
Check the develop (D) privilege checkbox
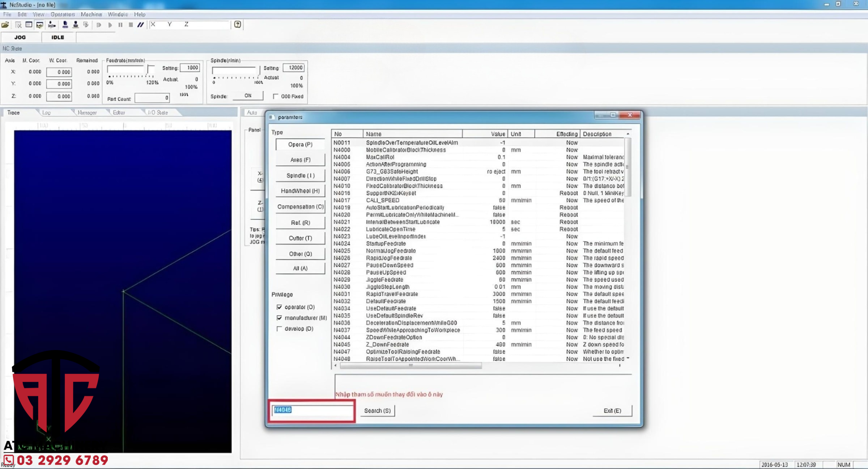click(279, 329)
